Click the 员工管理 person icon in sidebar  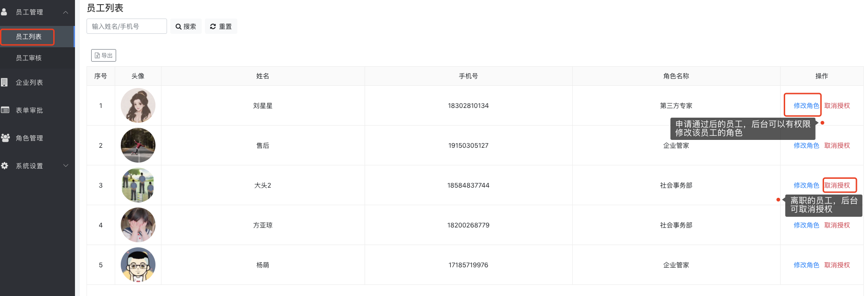(x=4, y=12)
